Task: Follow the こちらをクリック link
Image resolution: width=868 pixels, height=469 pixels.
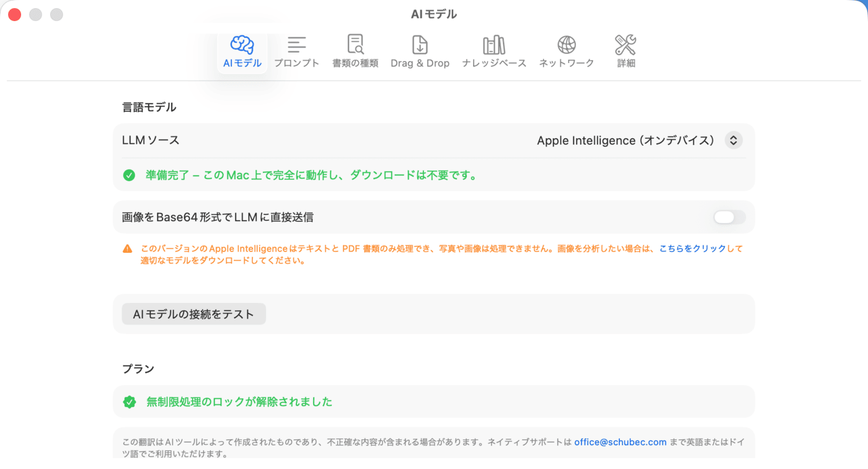Action: 693,248
